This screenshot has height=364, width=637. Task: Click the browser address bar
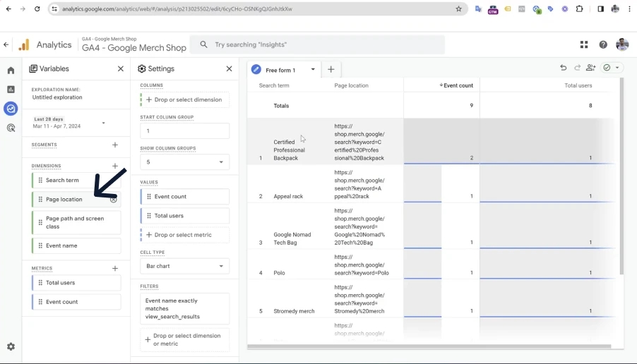pos(258,9)
